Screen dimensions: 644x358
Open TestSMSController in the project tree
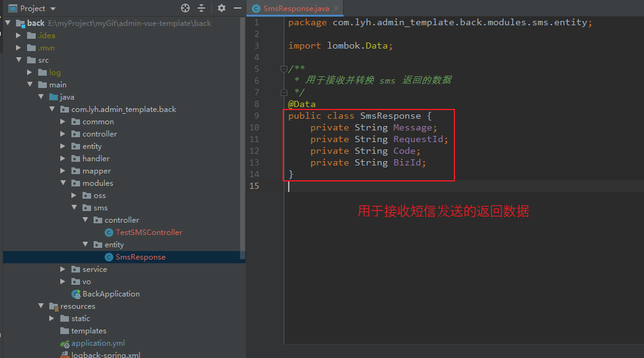point(148,233)
